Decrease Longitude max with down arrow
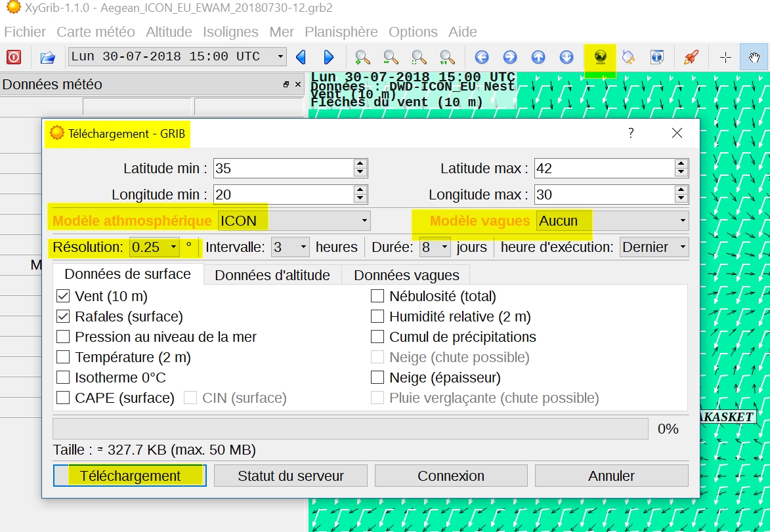This screenshot has height=532, width=770. tap(681, 199)
